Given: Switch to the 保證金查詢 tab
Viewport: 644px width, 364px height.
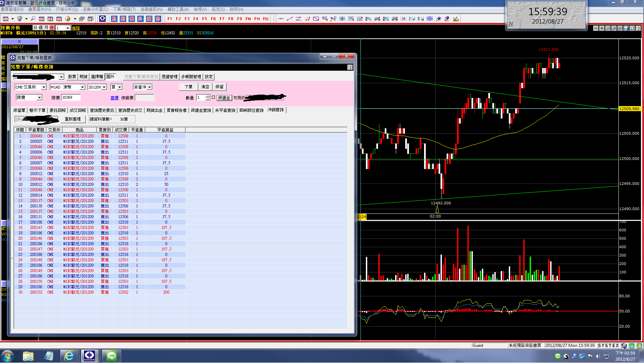Looking at the screenshot, I should click(201, 110).
